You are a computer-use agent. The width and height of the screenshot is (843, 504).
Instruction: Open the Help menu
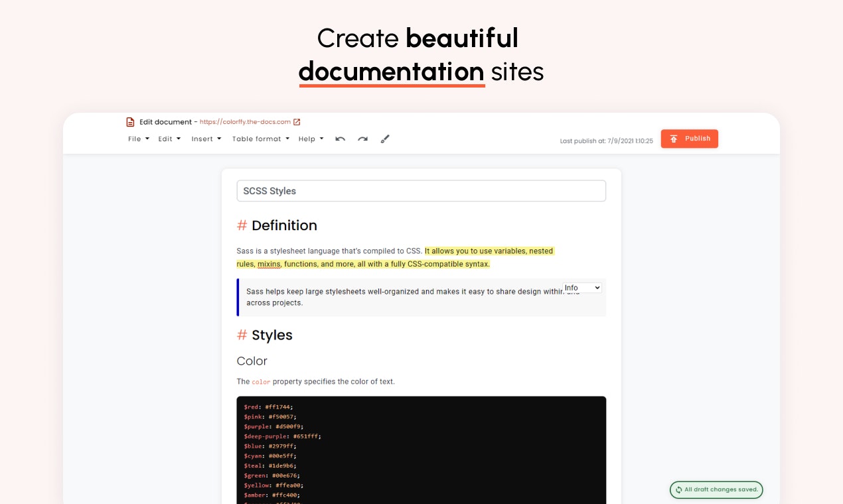pos(311,139)
